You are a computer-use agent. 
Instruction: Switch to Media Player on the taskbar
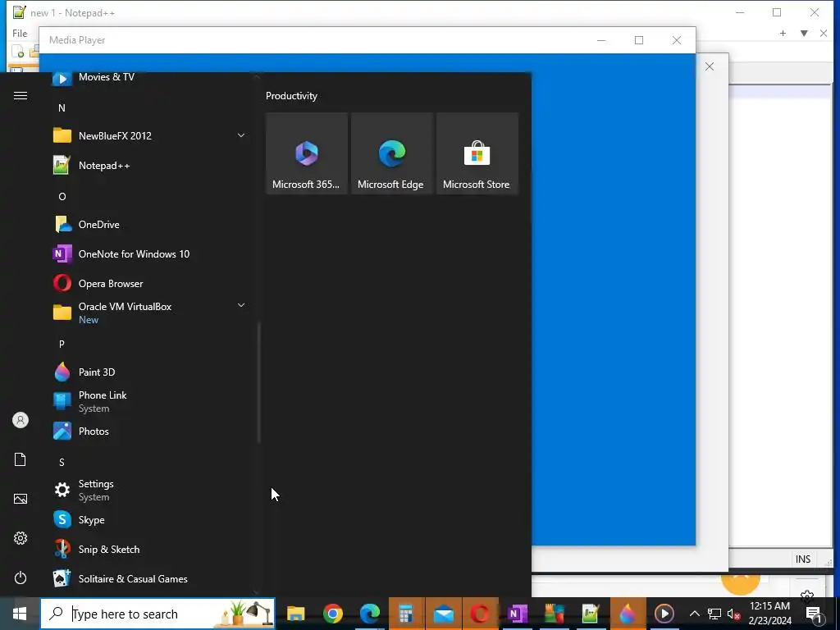click(664, 614)
